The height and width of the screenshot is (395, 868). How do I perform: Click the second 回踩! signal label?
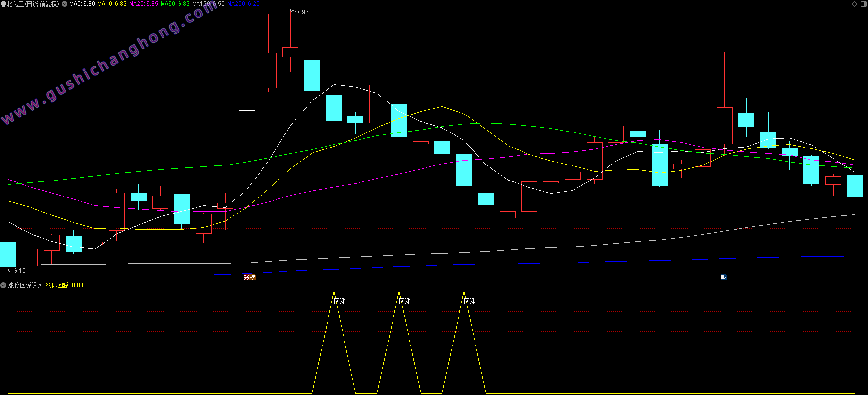coord(406,301)
